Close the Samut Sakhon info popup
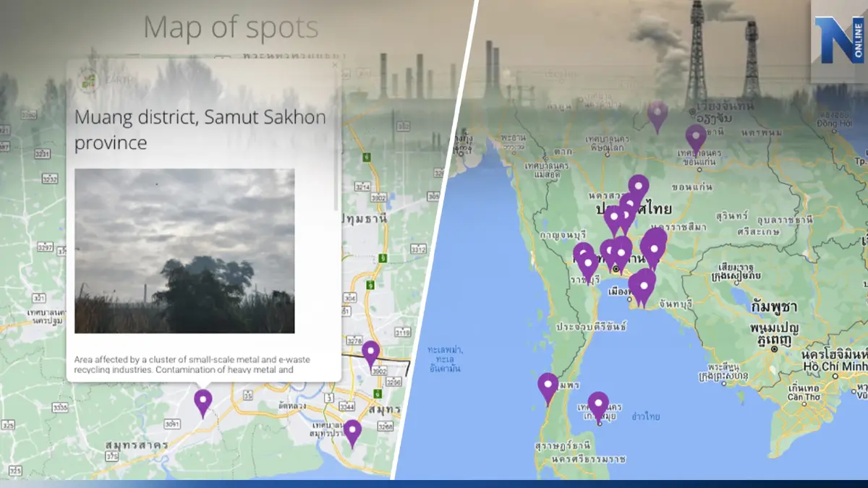This screenshot has width=868, height=488. [335, 65]
